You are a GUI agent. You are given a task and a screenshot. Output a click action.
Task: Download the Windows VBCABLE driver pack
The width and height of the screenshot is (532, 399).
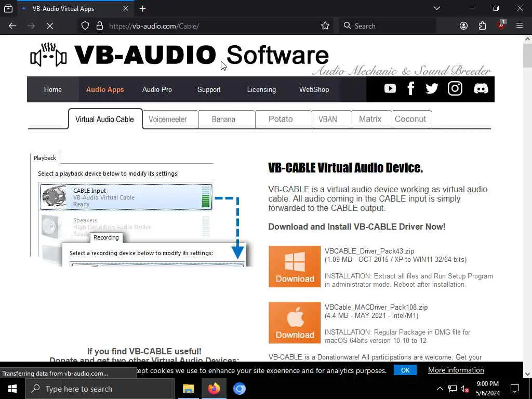tap(295, 267)
